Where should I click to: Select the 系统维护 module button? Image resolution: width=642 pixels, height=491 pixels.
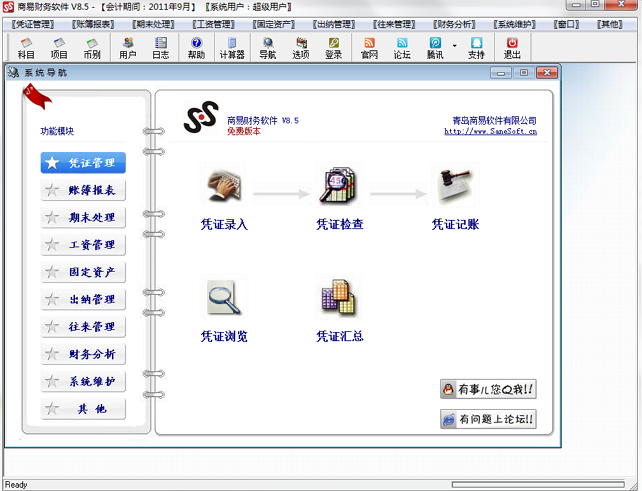click(83, 382)
